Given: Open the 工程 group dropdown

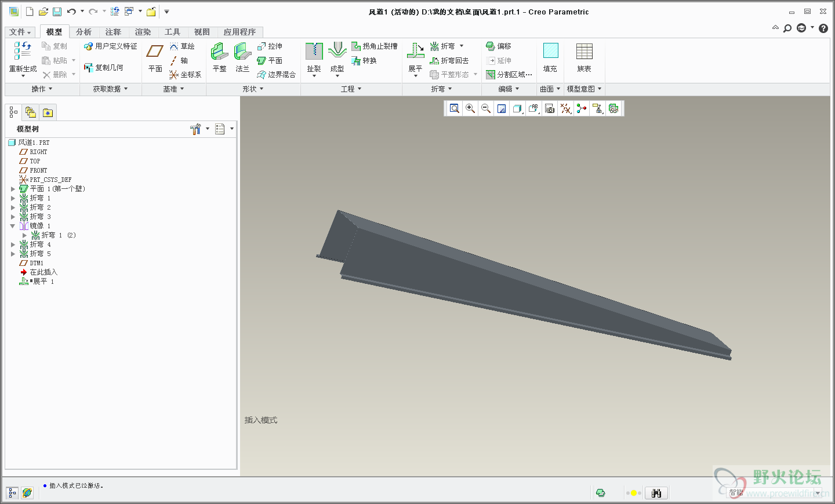Looking at the screenshot, I should [x=351, y=89].
